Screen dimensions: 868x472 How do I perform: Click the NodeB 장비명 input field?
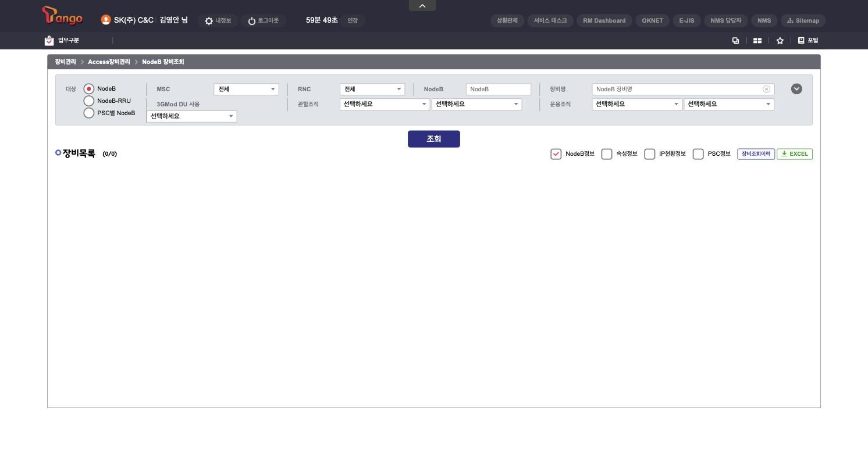[x=683, y=89]
